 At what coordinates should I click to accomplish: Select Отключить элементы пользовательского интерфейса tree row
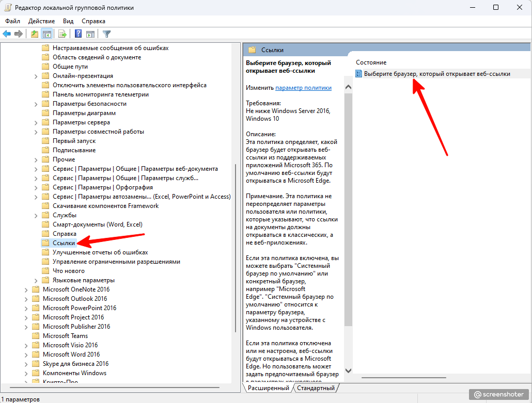click(x=130, y=85)
